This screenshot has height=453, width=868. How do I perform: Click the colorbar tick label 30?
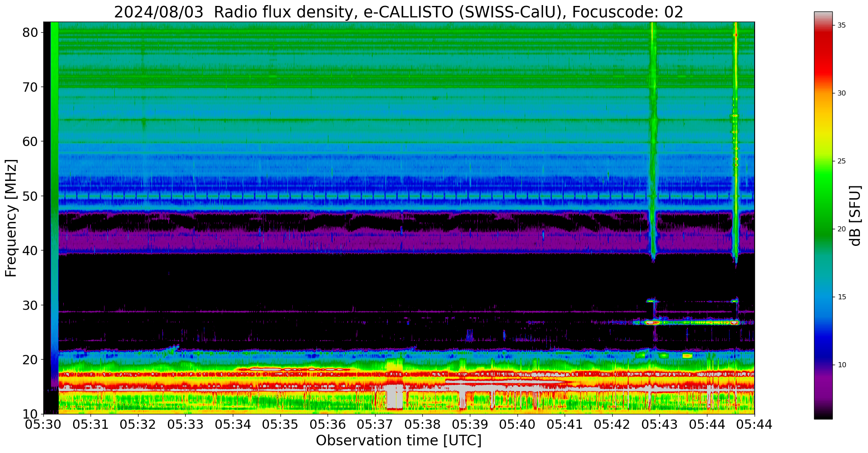tap(842, 93)
